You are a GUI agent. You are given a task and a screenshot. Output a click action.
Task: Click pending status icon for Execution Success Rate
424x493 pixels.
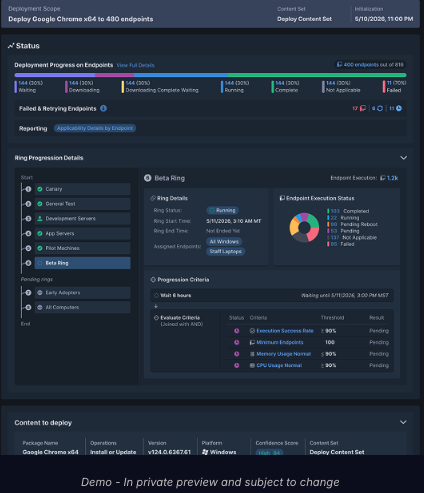236,331
